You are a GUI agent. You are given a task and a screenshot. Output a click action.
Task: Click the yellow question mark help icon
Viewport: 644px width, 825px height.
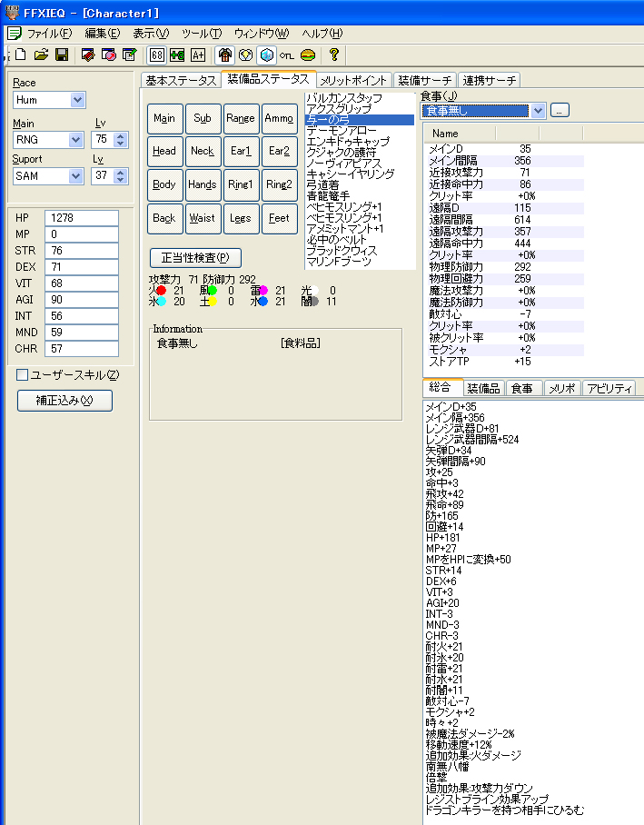point(333,55)
